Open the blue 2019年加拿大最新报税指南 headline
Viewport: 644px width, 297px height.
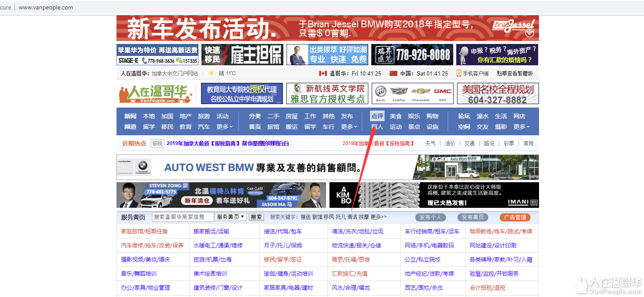[x=228, y=143]
